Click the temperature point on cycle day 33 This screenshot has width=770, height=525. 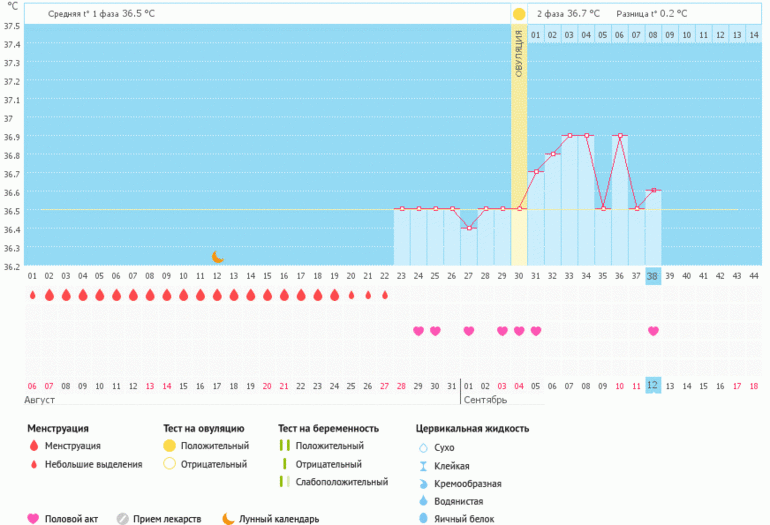(569, 135)
